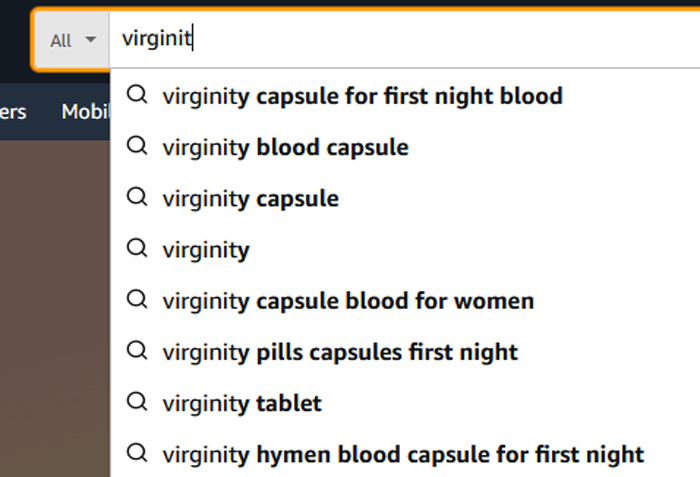Pick the plain 'virginity' suggestion
This screenshot has width=700, height=477.
[x=206, y=250]
